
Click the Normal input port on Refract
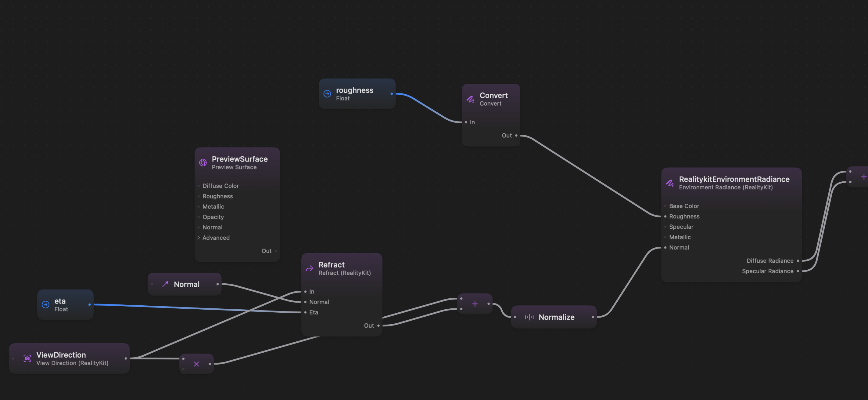pyautogui.click(x=305, y=302)
